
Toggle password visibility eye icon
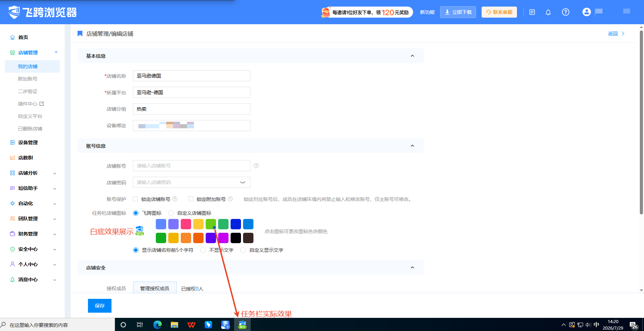243,182
